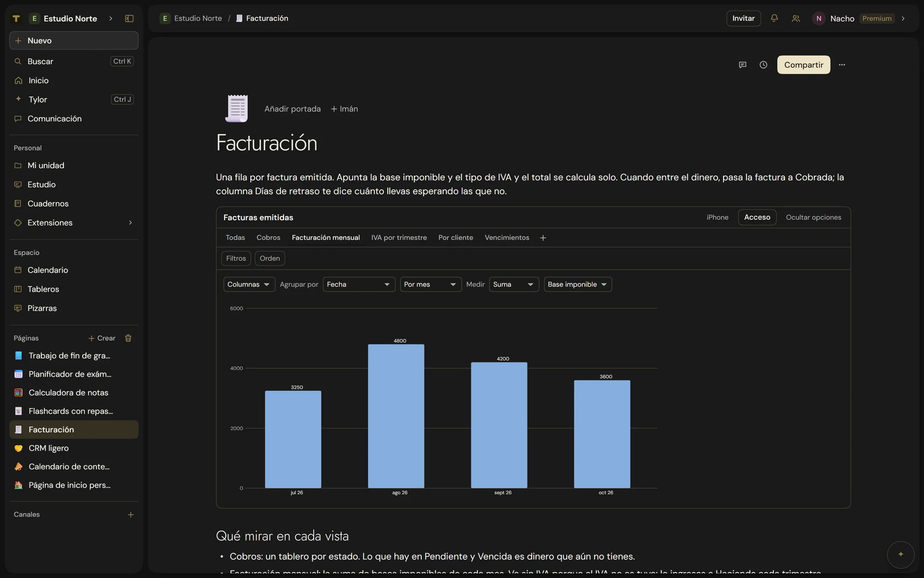This screenshot has height=578, width=924.
Task: Expand the Extensiones chevron
Action: click(x=130, y=223)
